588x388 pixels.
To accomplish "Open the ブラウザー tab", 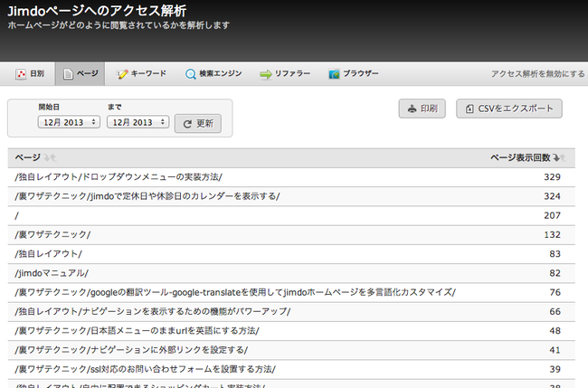I will (x=354, y=74).
